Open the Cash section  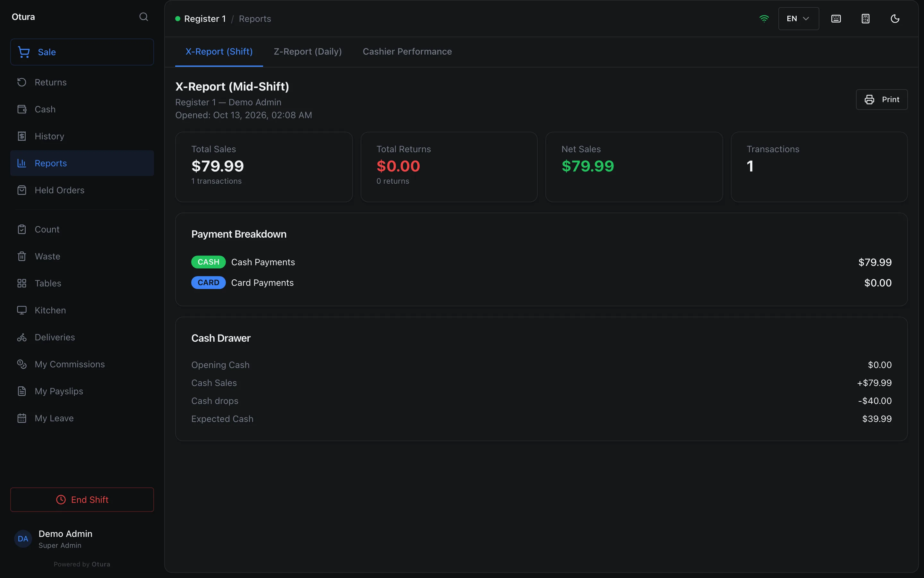tap(82, 109)
